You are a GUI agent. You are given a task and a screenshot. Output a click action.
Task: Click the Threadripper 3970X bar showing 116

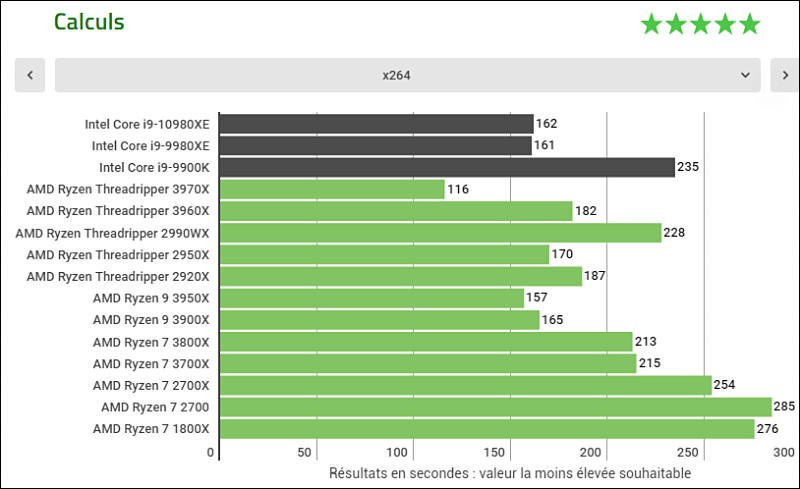point(332,189)
